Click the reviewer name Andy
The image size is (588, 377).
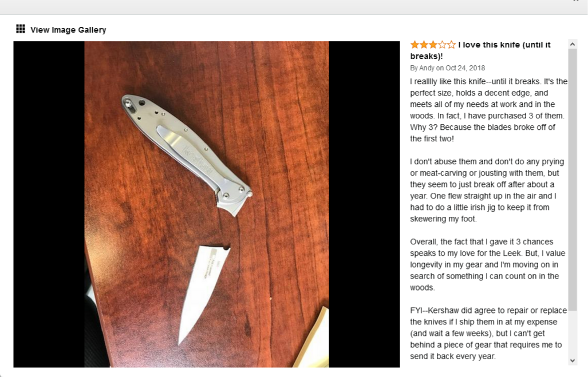[x=427, y=68]
